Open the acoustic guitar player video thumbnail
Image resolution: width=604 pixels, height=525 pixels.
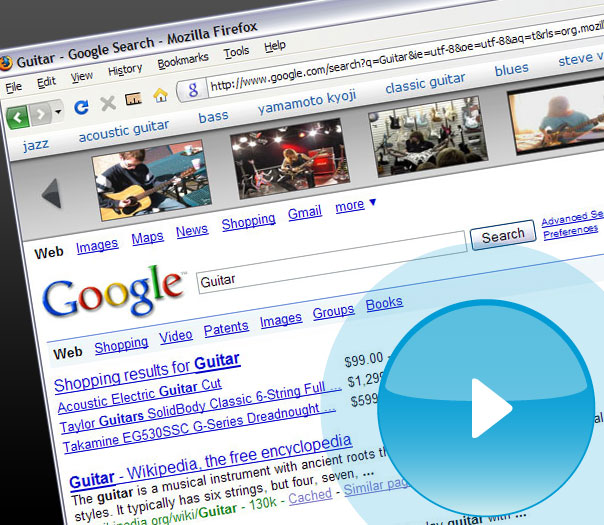click(x=151, y=181)
